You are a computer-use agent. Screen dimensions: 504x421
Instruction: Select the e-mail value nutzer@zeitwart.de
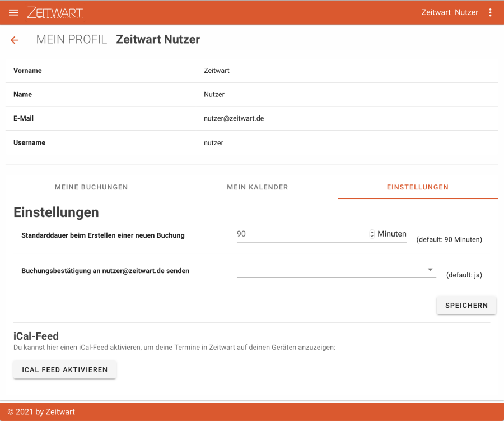click(x=234, y=119)
